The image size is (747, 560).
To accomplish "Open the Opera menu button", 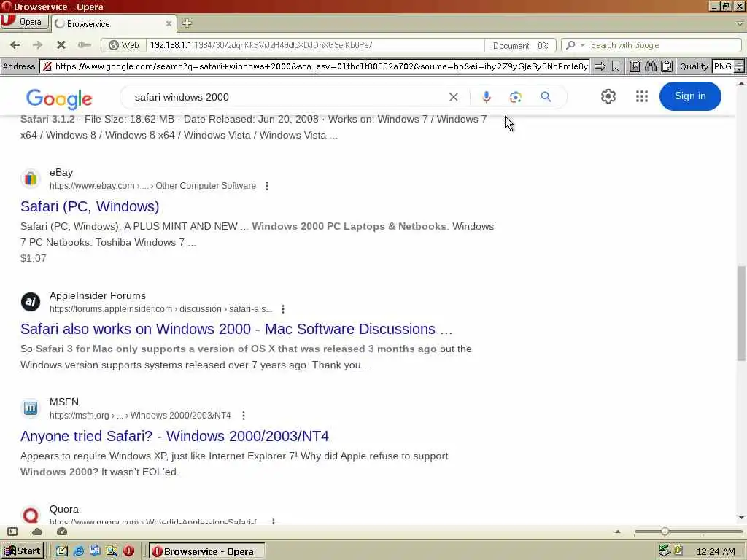I will tap(24, 22).
